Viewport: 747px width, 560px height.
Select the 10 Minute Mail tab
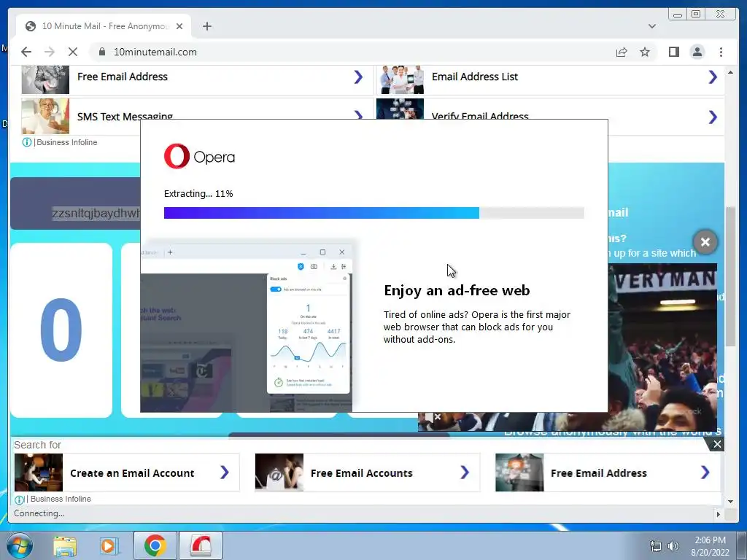[x=104, y=26]
